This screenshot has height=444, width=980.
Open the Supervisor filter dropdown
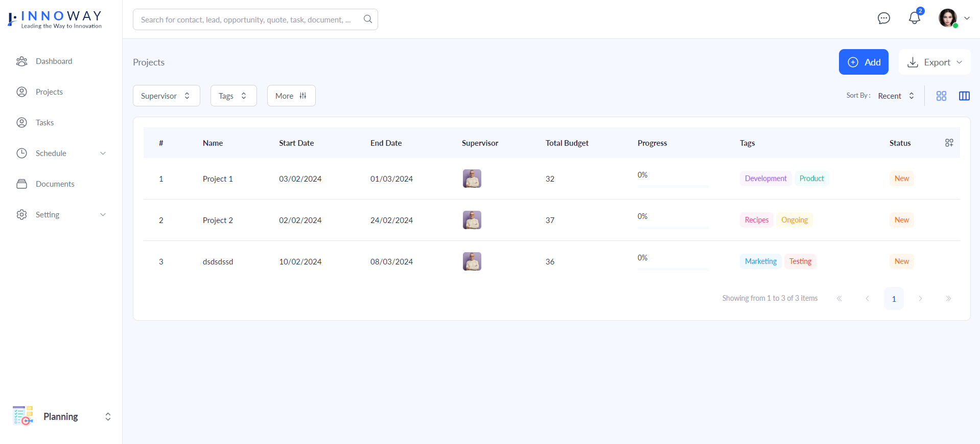(x=166, y=96)
